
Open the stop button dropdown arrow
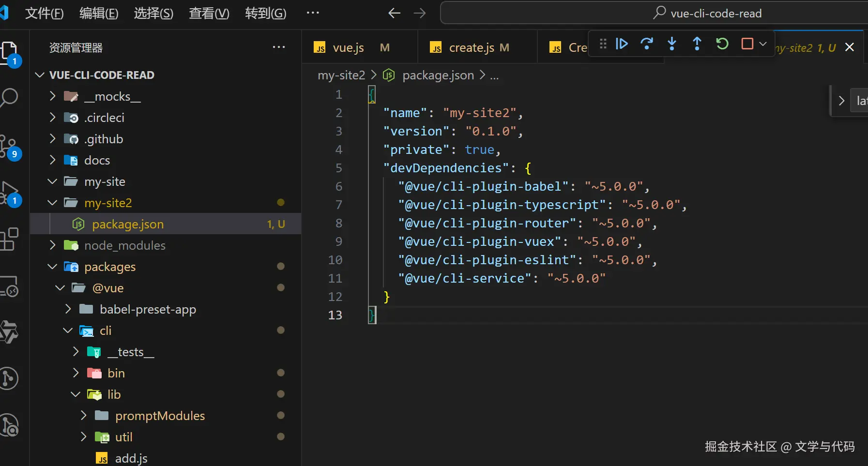pos(763,44)
